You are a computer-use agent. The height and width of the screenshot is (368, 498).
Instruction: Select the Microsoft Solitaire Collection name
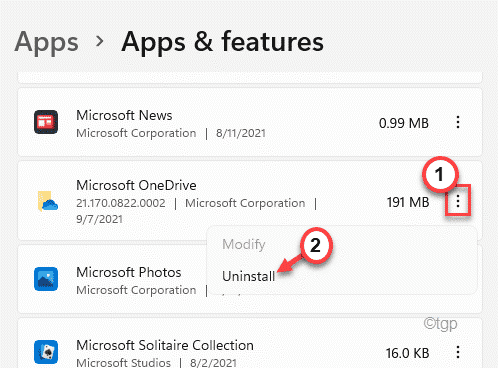pos(165,345)
